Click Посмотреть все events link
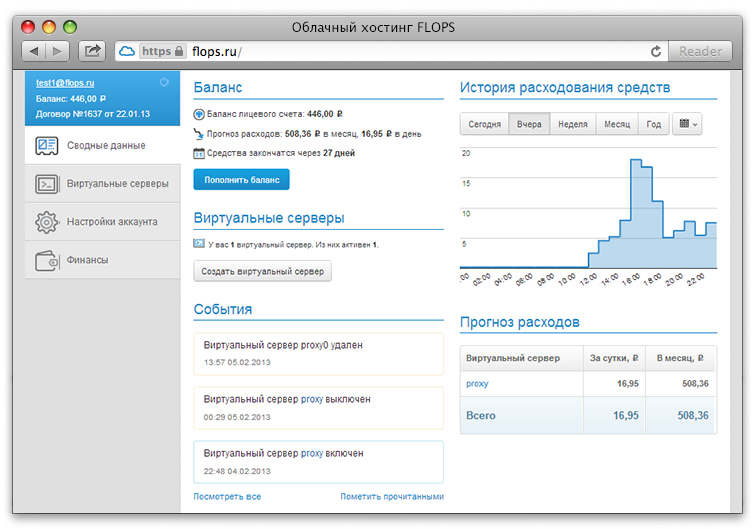This screenshot has height=529, width=756. [x=227, y=496]
